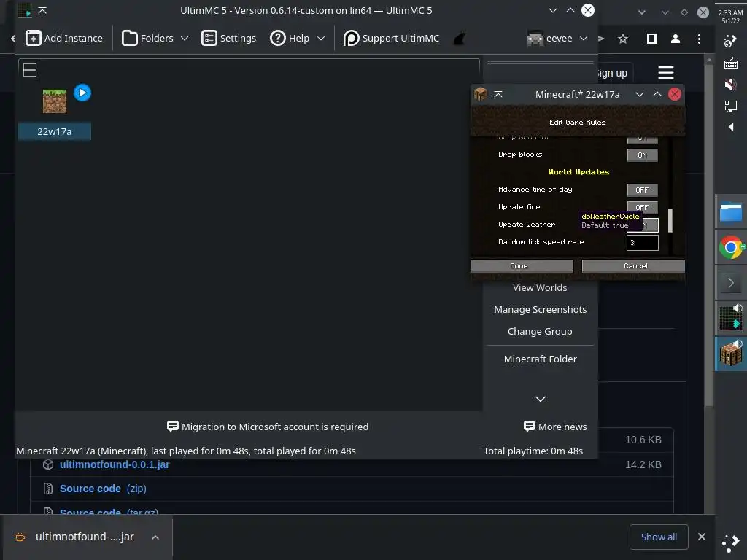This screenshot has height=560, width=747.
Task: Click the muted volume tray icon
Action: [x=731, y=85]
